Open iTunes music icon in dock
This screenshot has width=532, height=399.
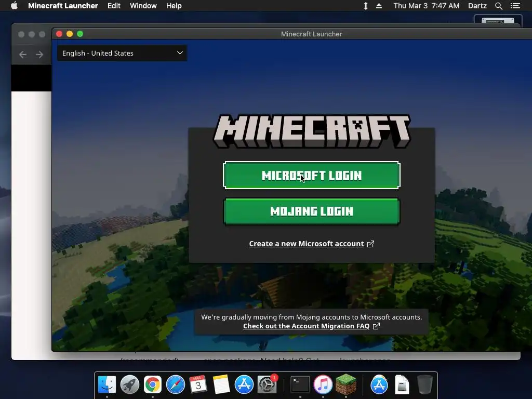[323, 384]
